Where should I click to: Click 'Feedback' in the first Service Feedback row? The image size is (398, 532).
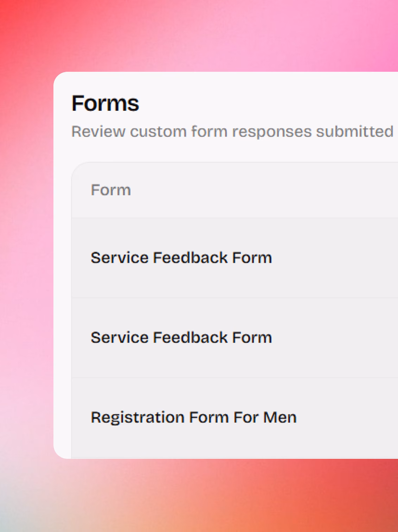click(x=191, y=258)
